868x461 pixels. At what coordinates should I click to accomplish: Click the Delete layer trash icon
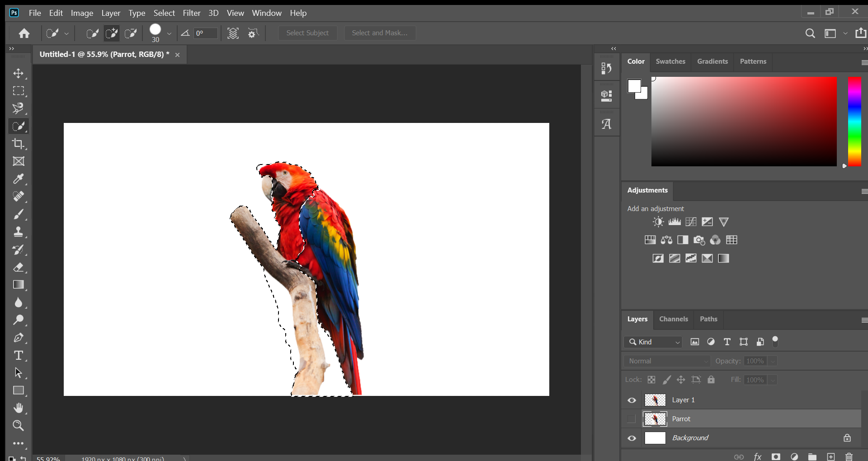849,456
